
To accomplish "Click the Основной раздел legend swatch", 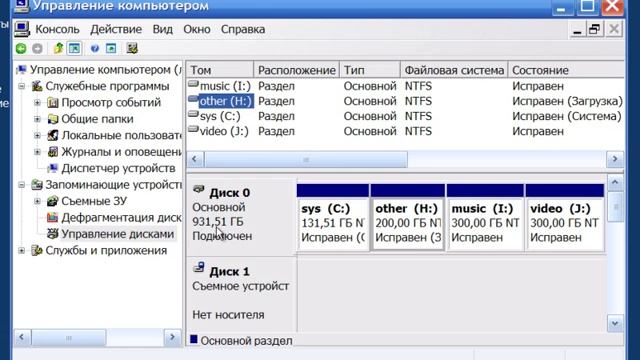I will pos(194,339).
